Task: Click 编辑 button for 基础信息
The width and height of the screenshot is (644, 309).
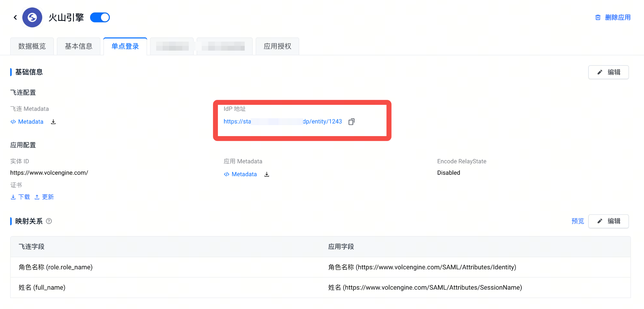Action: click(608, 72)
